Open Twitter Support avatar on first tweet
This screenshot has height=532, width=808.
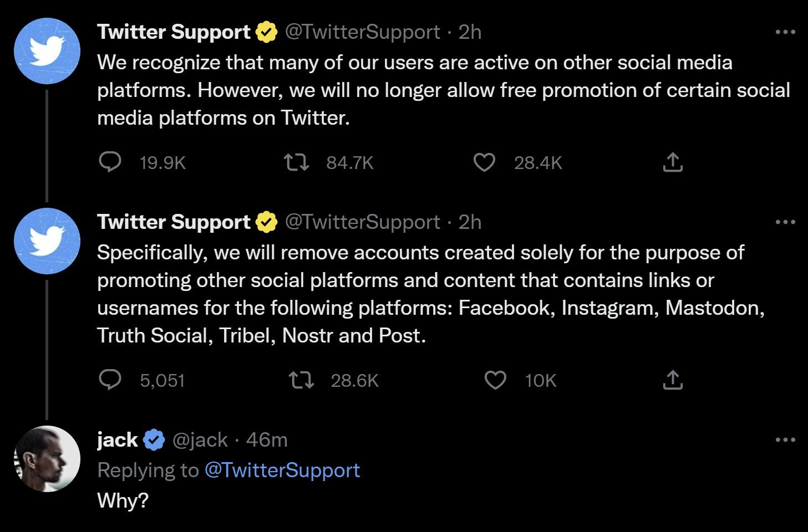pyautogui.click(x=47, y=51)
